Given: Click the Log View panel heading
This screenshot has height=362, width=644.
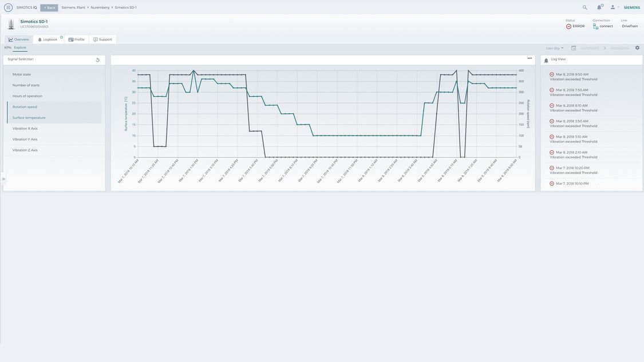Looking at the screenshot, I should click(558, 59).
